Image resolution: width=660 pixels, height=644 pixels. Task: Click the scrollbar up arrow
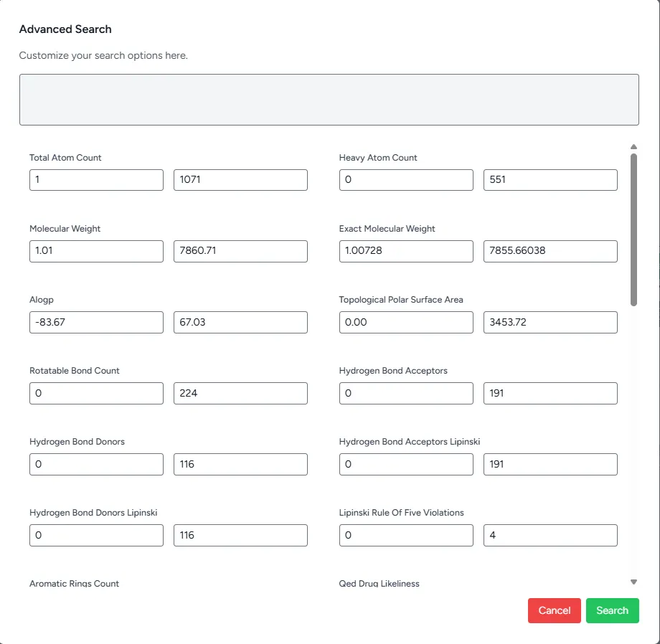633,147
